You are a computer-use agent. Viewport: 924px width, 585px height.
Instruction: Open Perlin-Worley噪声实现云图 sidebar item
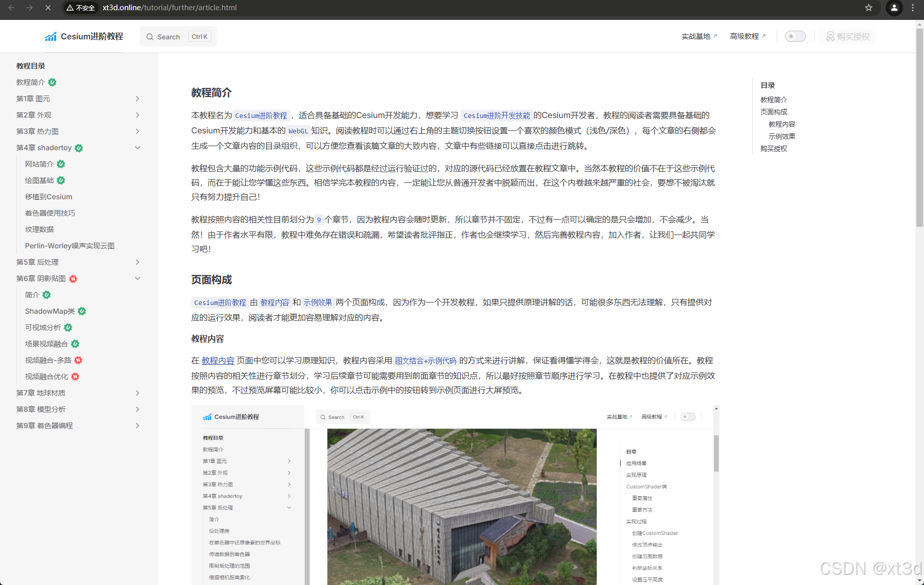point(70,246)
